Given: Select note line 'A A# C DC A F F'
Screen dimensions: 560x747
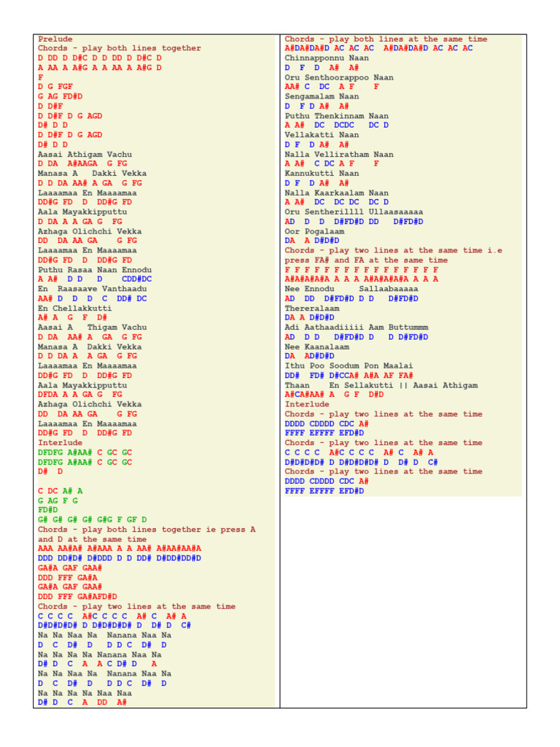Looking at the screenshot, I should pyautogui.click(x=332, y=163).
